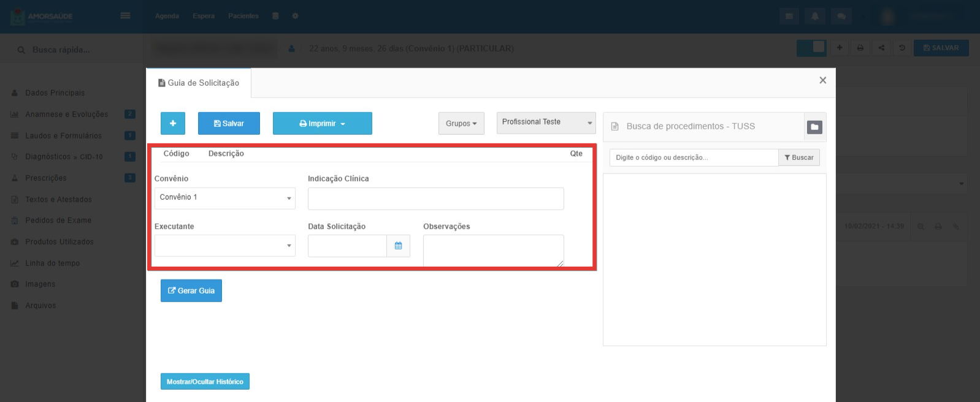Click the AmorSaúde logo
Screen dimensions: 980x402
coord(42,17)
